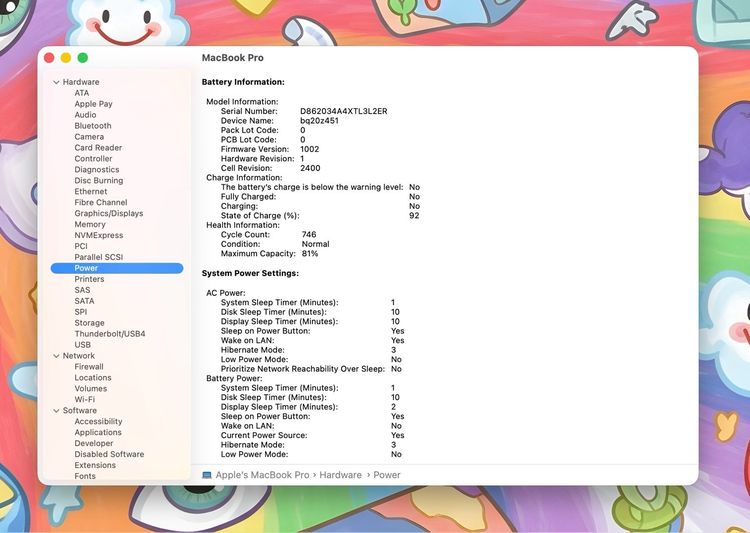Click the System Power Settings heading
The image size is (750, 533).
point(250,274)
